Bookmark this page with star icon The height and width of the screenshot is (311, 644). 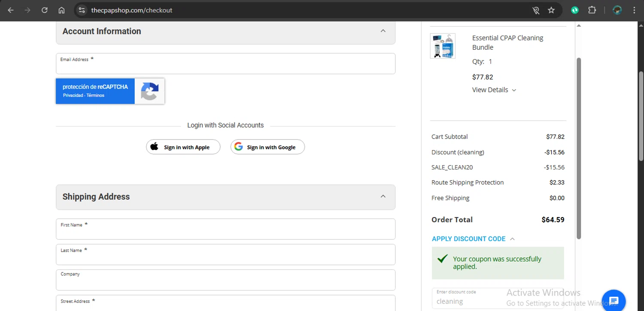coord(551,10)
